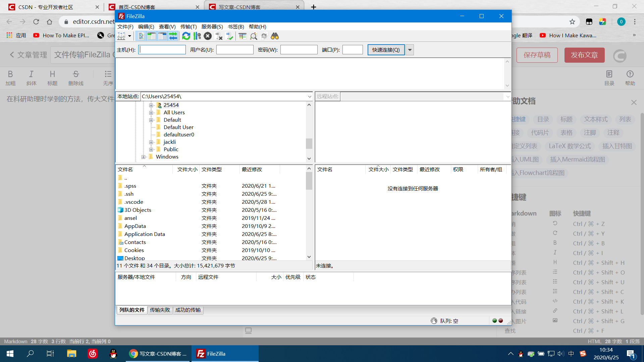Toggle remote directory tree display
The width and height of the screenshot is (644, 362).
[162, 36]
